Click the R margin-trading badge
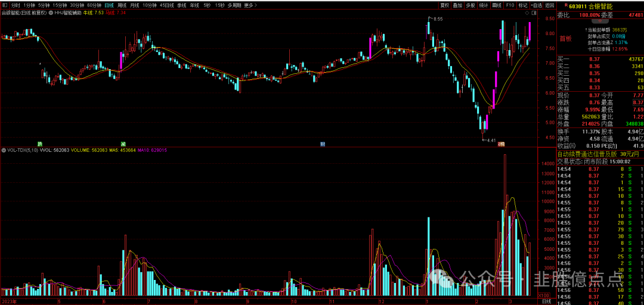Screen dimensions: 644x305 click(566, 5)
